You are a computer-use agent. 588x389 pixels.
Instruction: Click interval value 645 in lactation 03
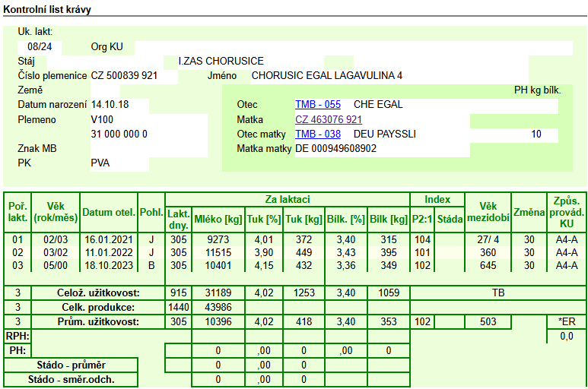coord(488,265)
